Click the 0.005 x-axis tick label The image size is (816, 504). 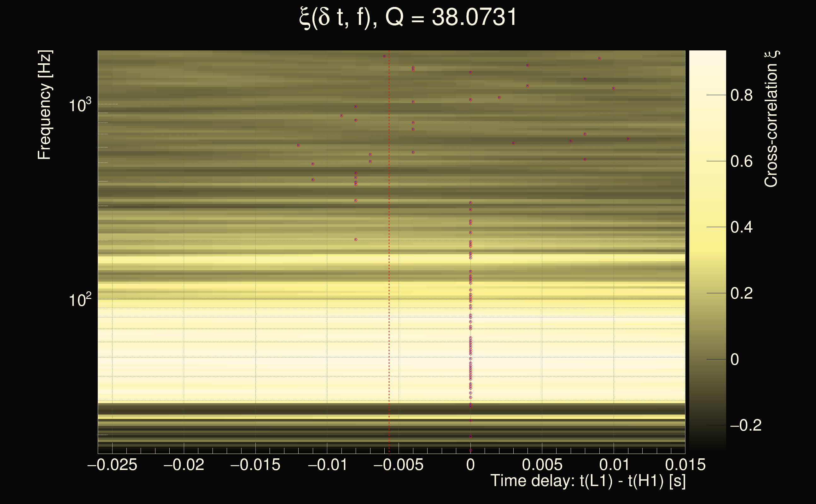(x=542, y=465)
